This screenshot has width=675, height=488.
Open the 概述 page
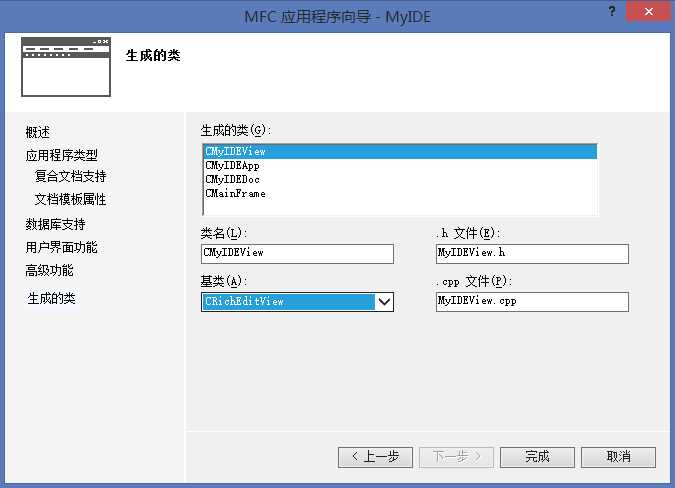point(37,132)
